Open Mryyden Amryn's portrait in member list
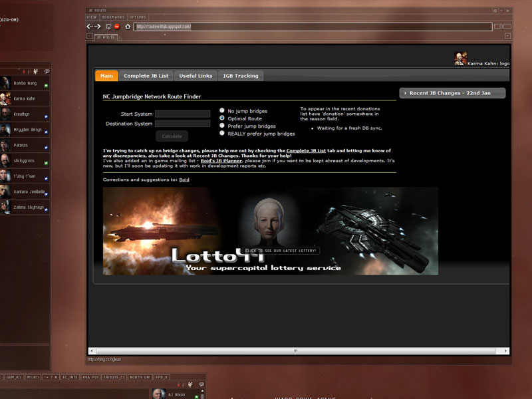This screenshot has height=399, width=532. (x=5, y=130)
